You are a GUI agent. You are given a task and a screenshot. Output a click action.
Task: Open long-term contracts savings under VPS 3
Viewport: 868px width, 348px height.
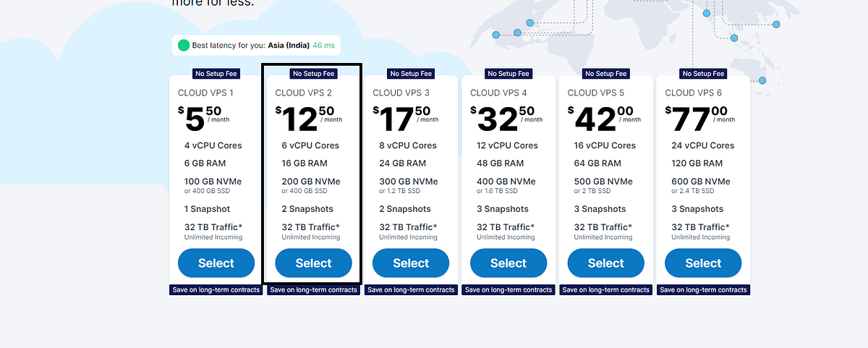[x=411, y=289]
